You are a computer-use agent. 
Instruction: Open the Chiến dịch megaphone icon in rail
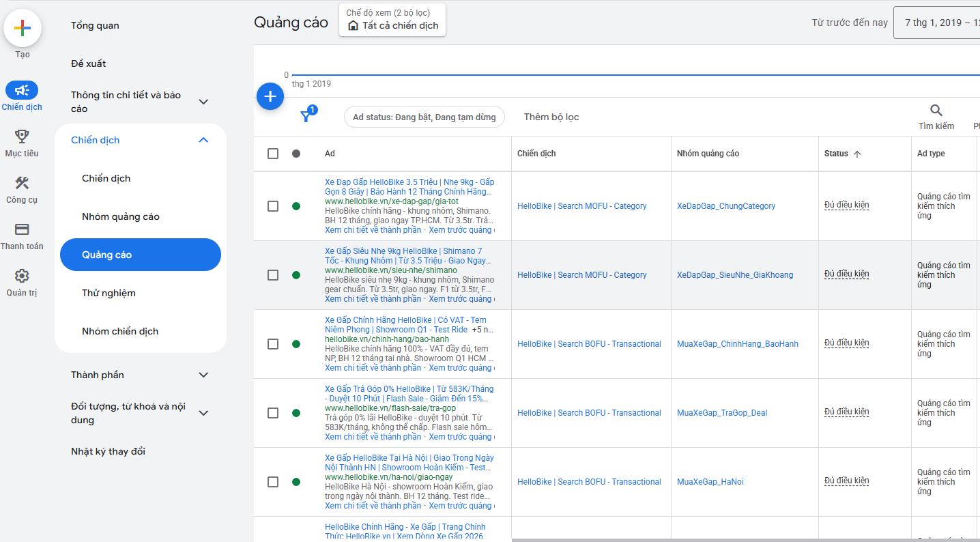(x=22, y=90)
